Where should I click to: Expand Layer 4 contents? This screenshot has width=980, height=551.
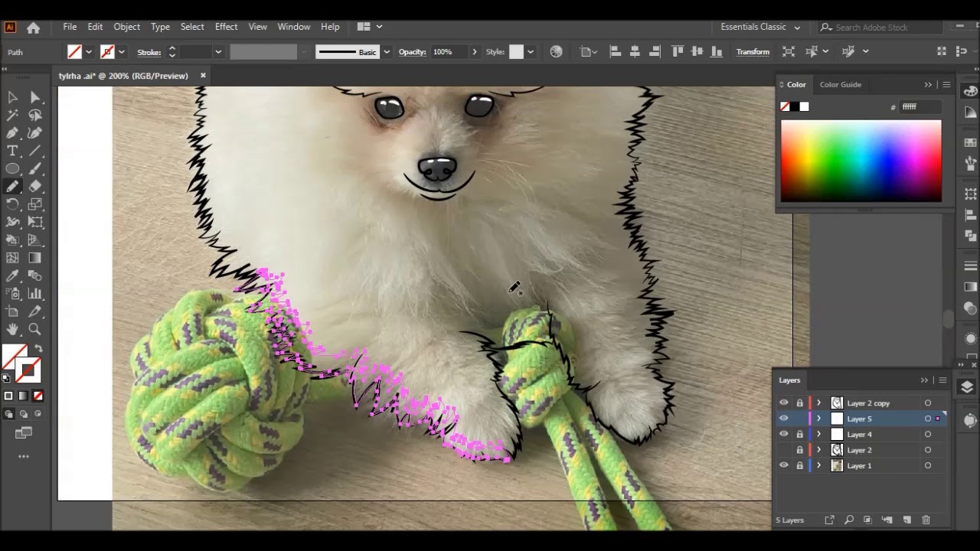pos(818,435)
